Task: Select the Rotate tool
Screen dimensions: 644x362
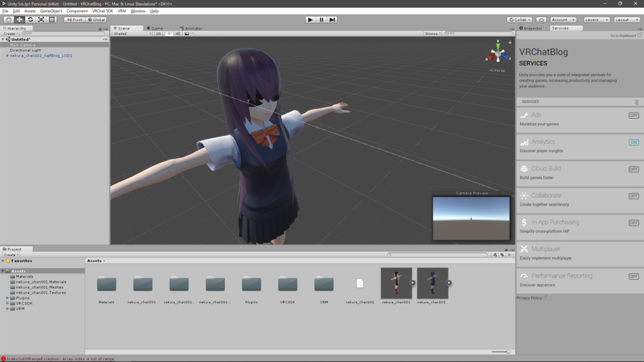Action: (x=30, y=19)
